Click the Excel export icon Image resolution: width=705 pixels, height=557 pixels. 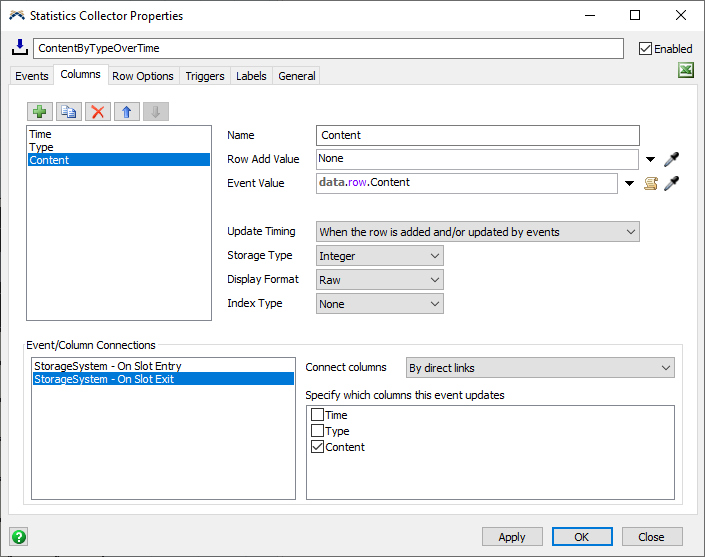[686, 71]
